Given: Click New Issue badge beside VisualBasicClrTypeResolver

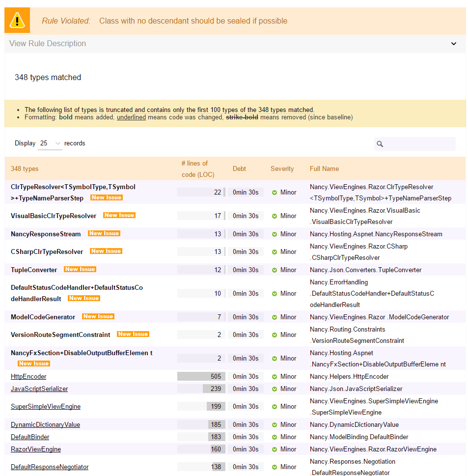Looking at the screenshot, I should pyautogui.click(x=119, y=216).
